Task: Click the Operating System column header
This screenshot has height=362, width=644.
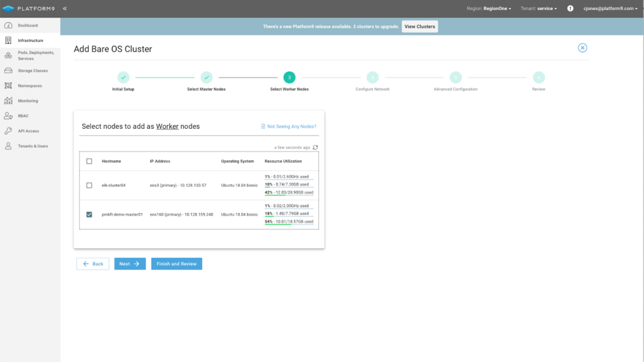Action: tap(237, 162)
